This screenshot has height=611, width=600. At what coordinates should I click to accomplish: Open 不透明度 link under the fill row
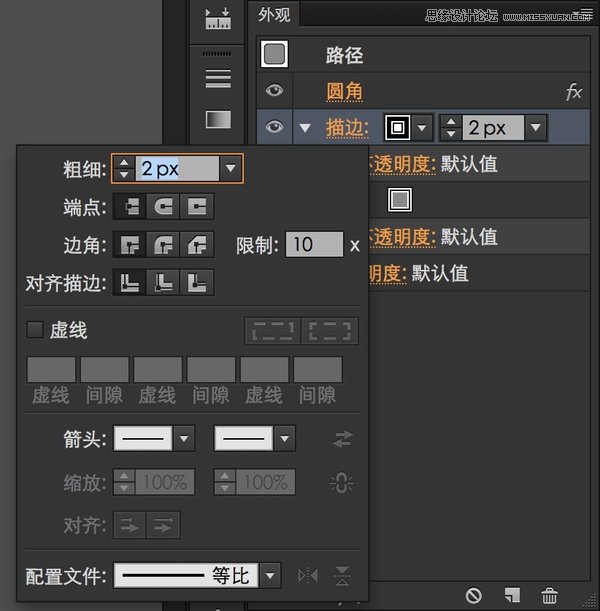pyautogui.click(x=402, y=237)
